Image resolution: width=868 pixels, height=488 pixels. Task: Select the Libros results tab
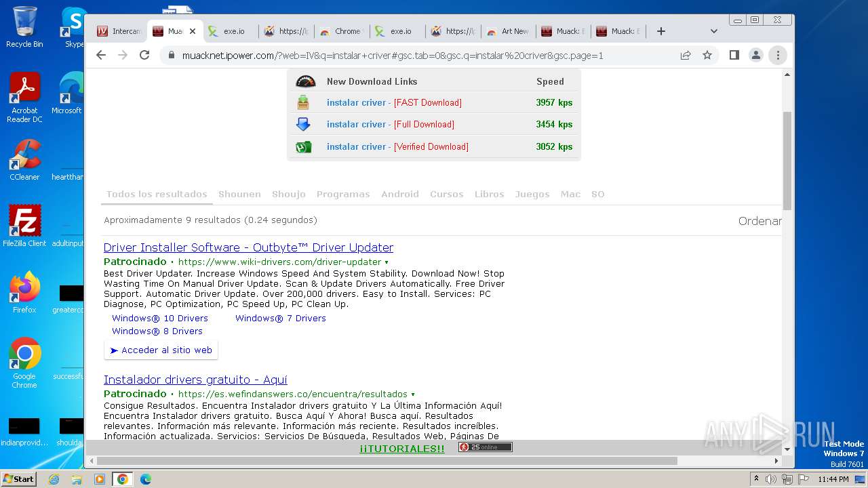click(490, 194)
